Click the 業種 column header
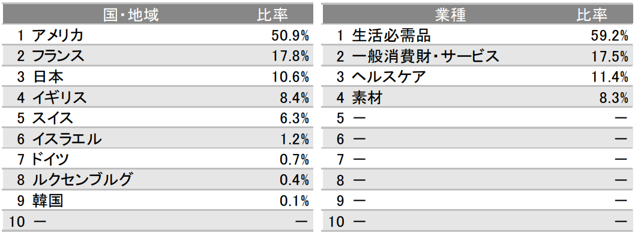 tap(450, 15)
